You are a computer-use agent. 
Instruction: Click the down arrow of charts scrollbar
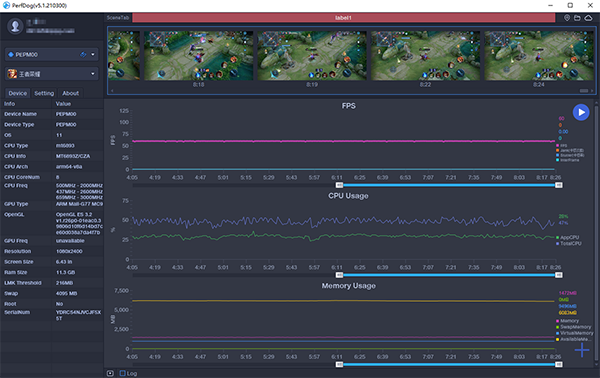coord(596,366)
